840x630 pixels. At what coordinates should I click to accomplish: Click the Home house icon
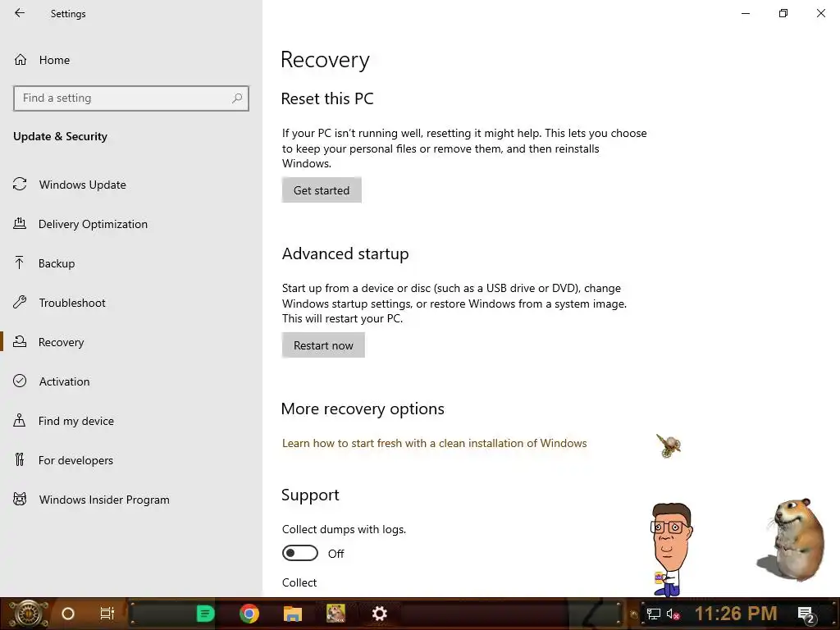tap(21, 59)
